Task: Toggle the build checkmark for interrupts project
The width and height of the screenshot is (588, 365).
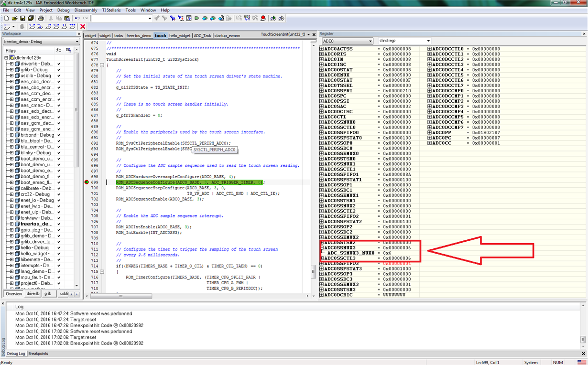Action: [x=59, y=266]
